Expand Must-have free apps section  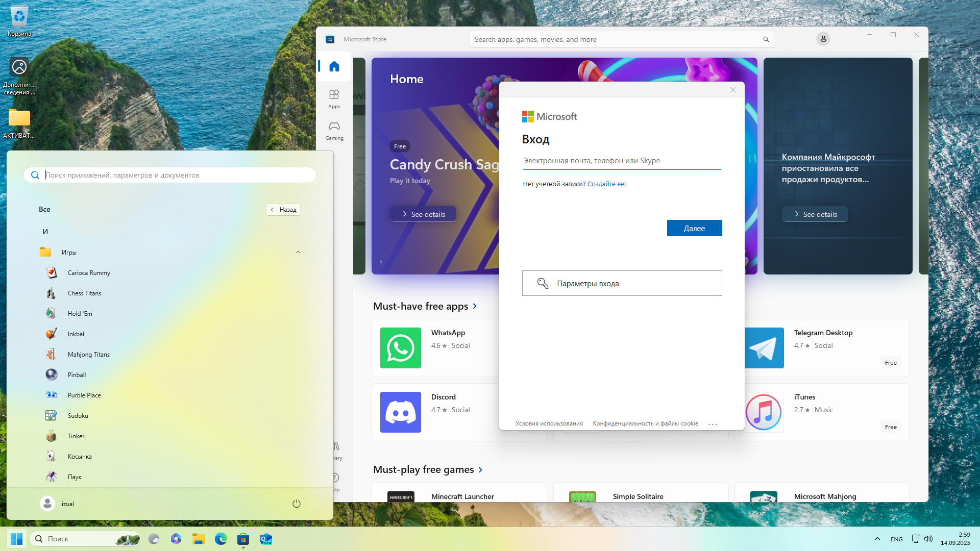(425, 306)
